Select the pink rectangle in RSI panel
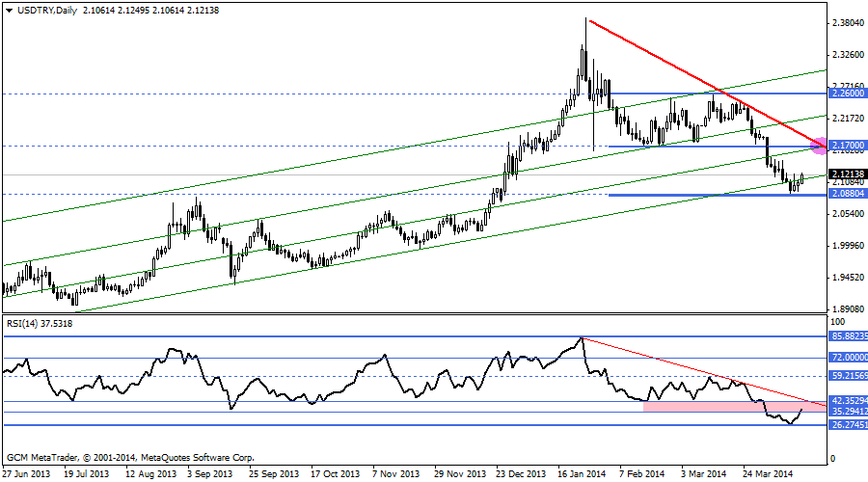868x482 pixels. (x=733, y=408)
